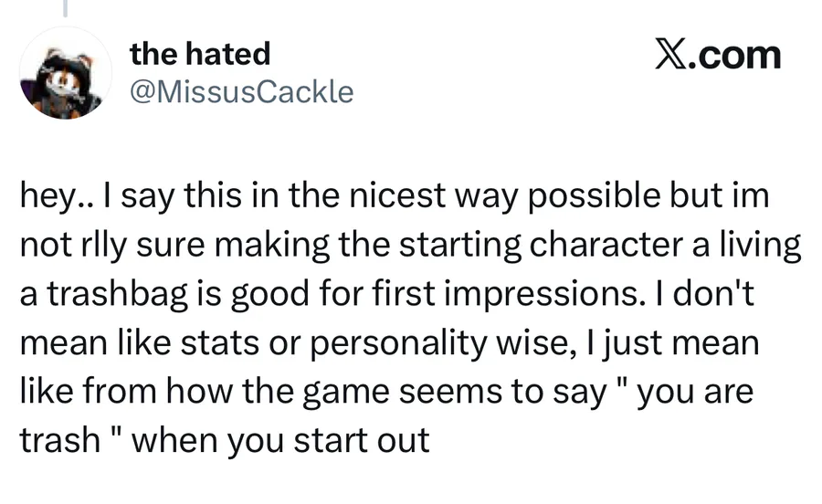
Task: Open the @MissusCackle handle link
Action: tap(242, 91)
